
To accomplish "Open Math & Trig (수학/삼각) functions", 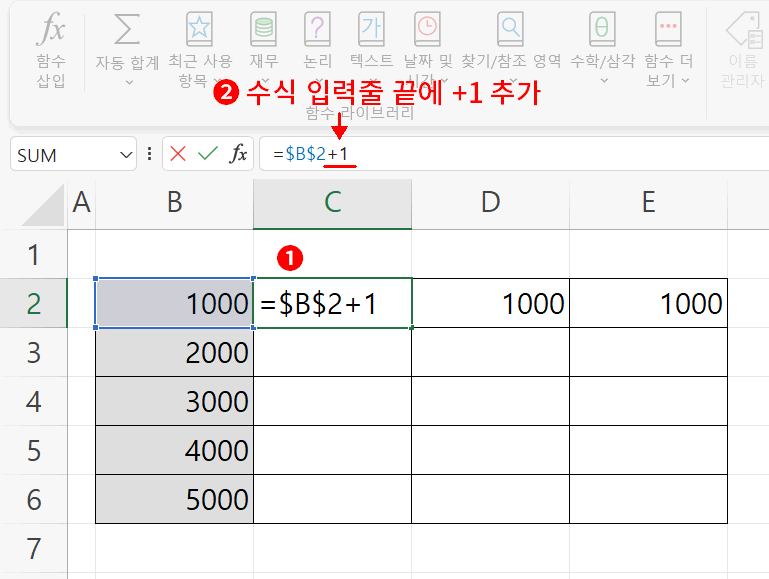I will (x=602, y=29).
